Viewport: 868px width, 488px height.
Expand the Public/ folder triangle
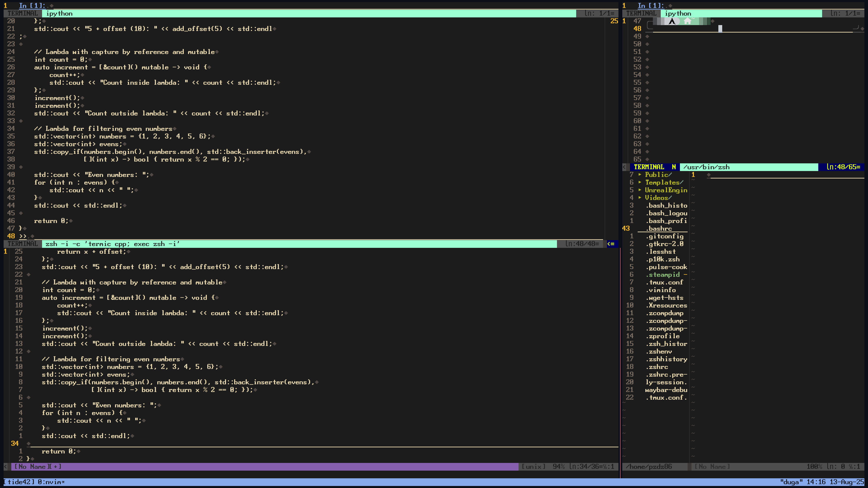click(x=640, y=174)
